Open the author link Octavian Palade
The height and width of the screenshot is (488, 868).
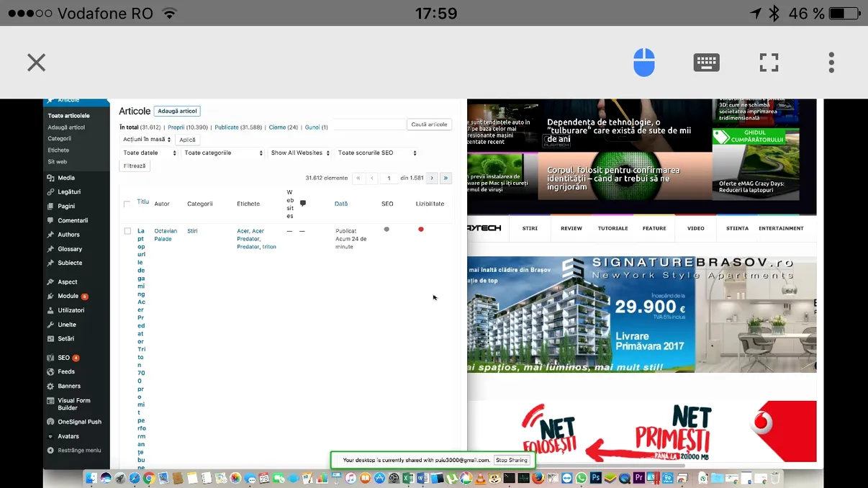tap(166, 235)
